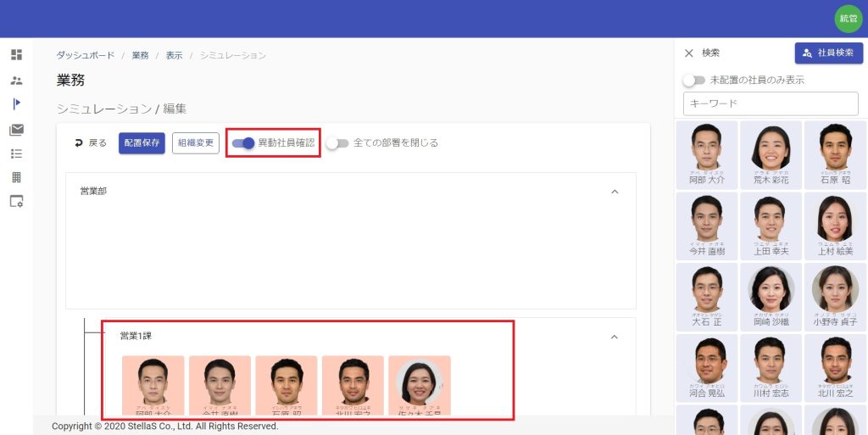Screen dimensions: 868x435
Task: Collapse the 営業部 section chevron
Action: pos(615,192)
